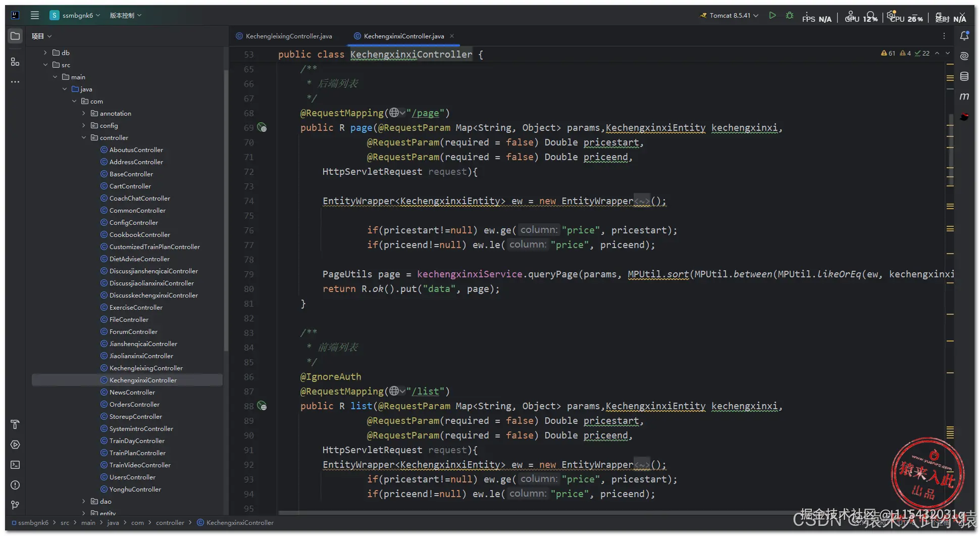980x536 pixels.
Task: Jump to next highlighted problem arrow
Action: point(948,53)
